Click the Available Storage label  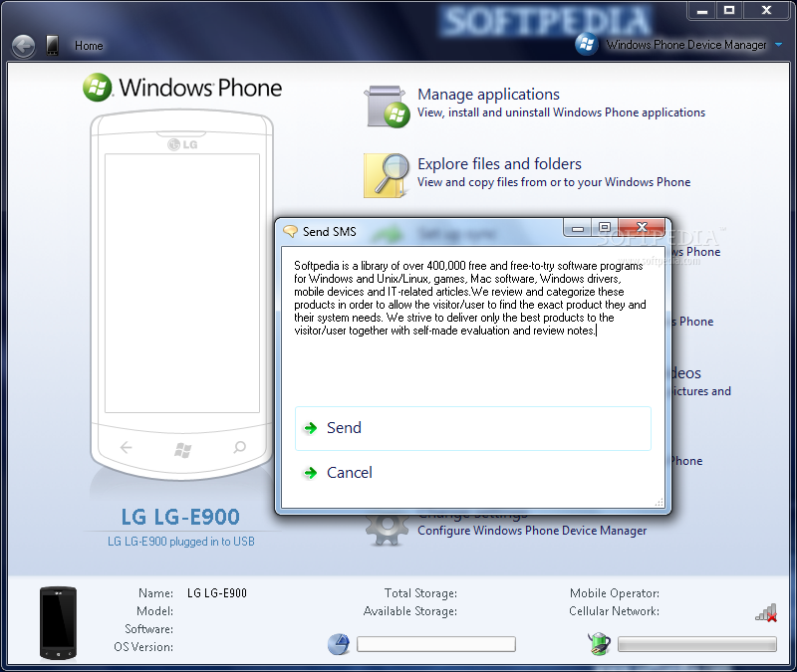[409, 611]
